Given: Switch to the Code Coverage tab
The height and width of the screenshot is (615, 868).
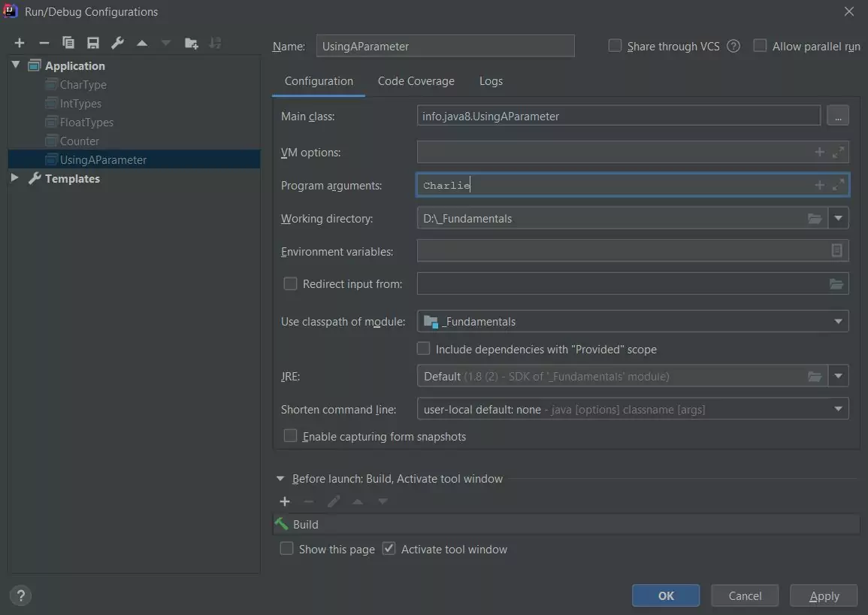Looking at the screenshot, I should pos(416,81).
